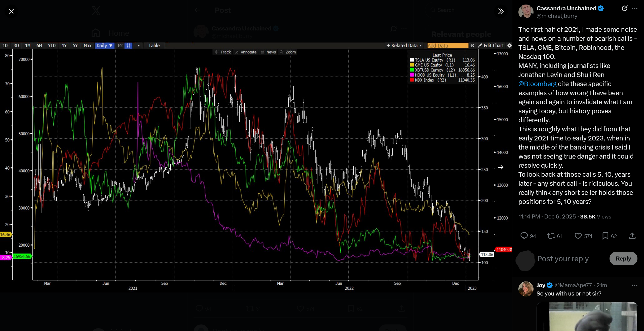Image resolution: width=644 pixels, height=331 pixels.
Task: Click the Reply button
Action: click(623, 259)
